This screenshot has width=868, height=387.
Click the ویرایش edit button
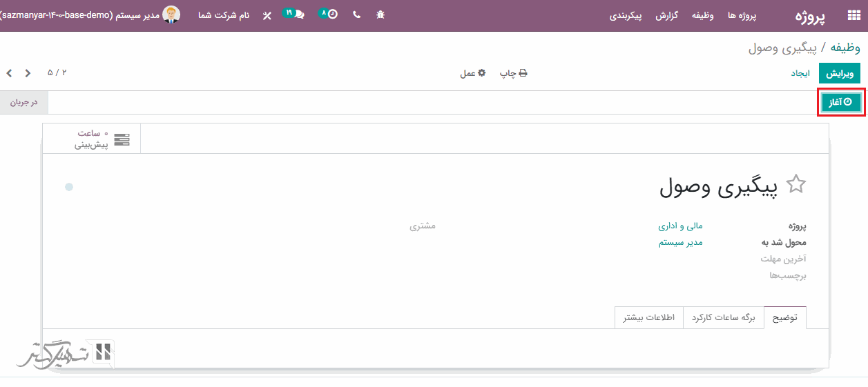coord(840,73)
